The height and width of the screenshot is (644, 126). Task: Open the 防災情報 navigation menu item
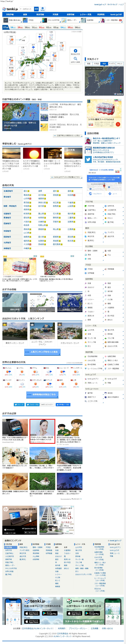[x=40, y=14]
